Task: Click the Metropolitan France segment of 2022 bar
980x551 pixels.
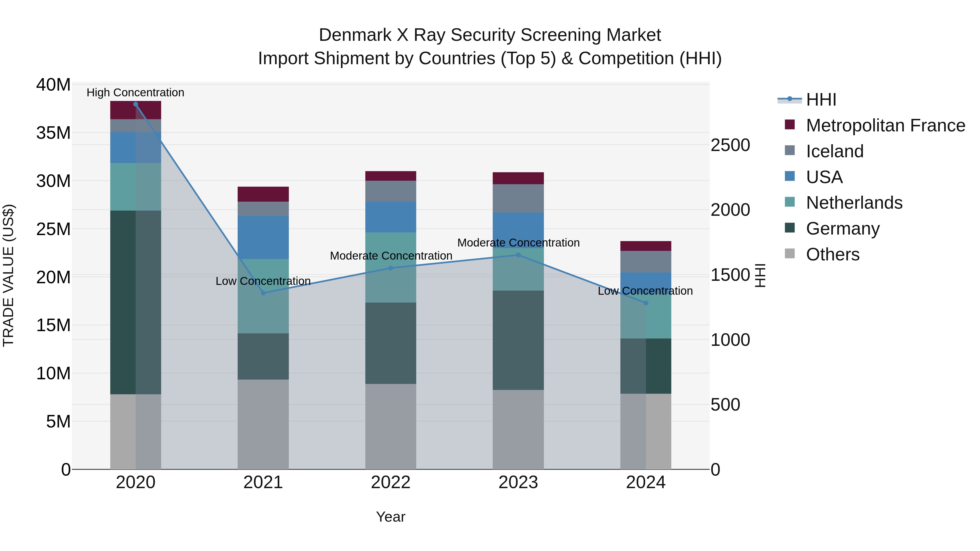Action: coord(391,176)
